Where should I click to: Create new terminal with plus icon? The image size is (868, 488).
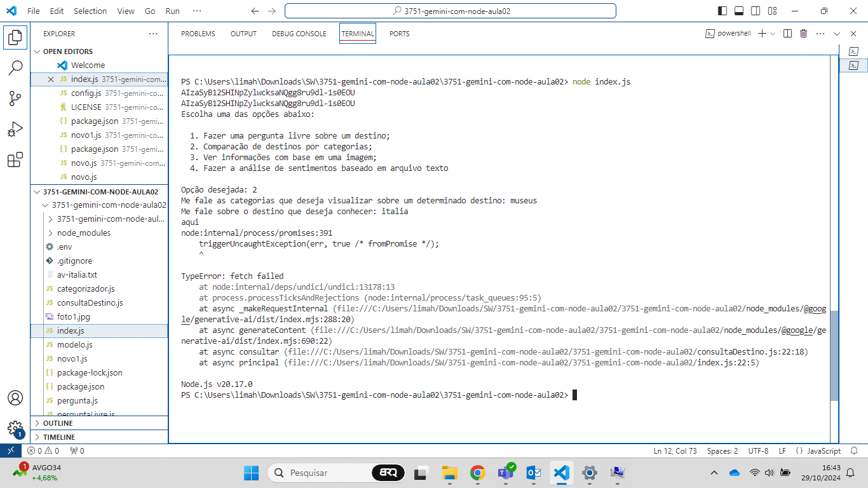point(762,34)
